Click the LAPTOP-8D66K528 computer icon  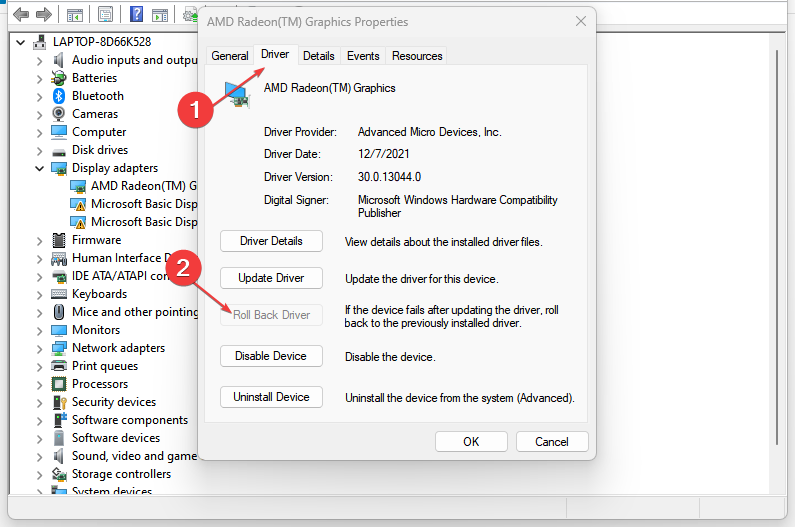point(40,42)
